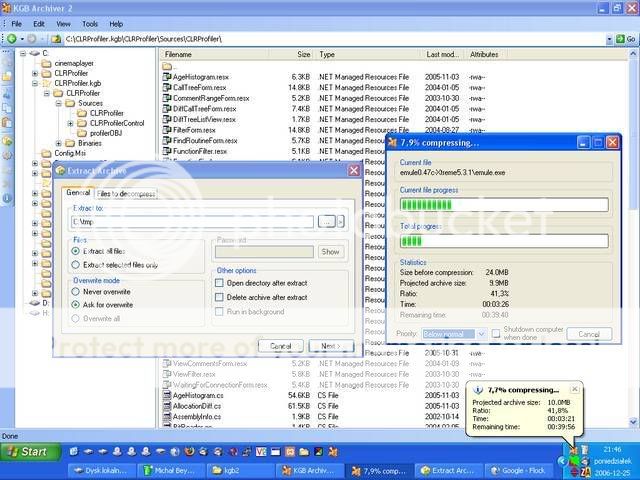Viewport: 640px width, 480px height.
Task: Select CommentRangeForm.resx file icon
Action: pyautogui.click(x=167, y=98)
